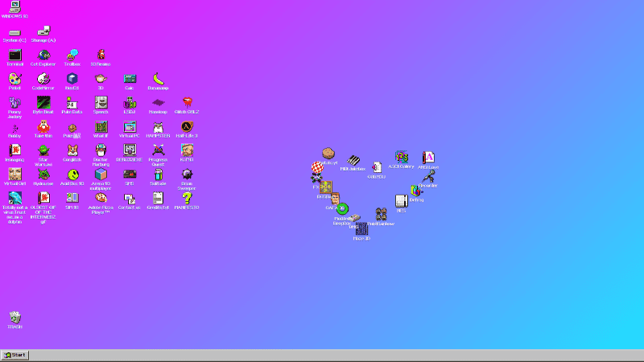Open the Recorder microphone icon
The width and height of the screenshot is (644, 362).
(428, 176)
